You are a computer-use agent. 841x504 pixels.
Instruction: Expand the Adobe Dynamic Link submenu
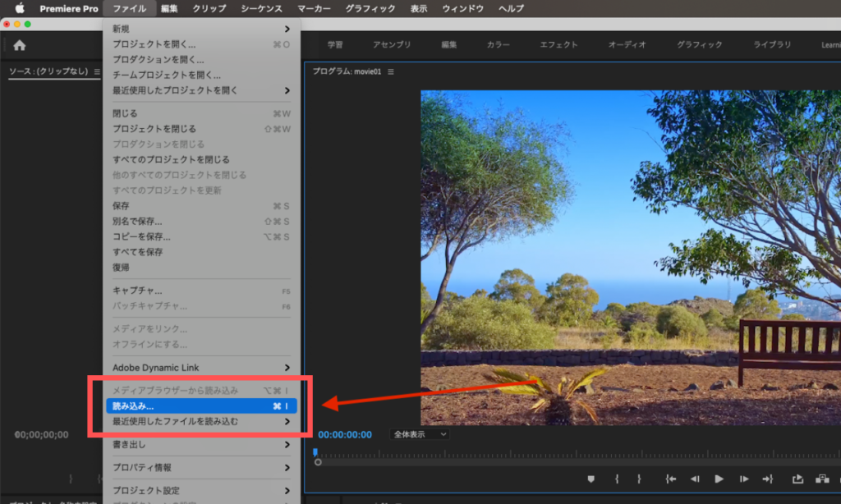(201, 368)
